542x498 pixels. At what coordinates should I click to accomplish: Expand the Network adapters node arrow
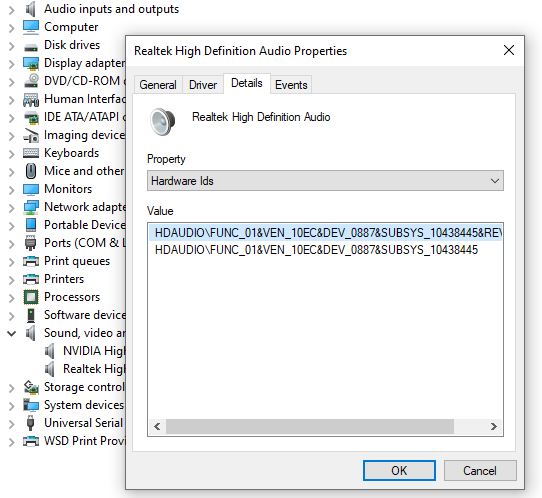tap(12, 208)
